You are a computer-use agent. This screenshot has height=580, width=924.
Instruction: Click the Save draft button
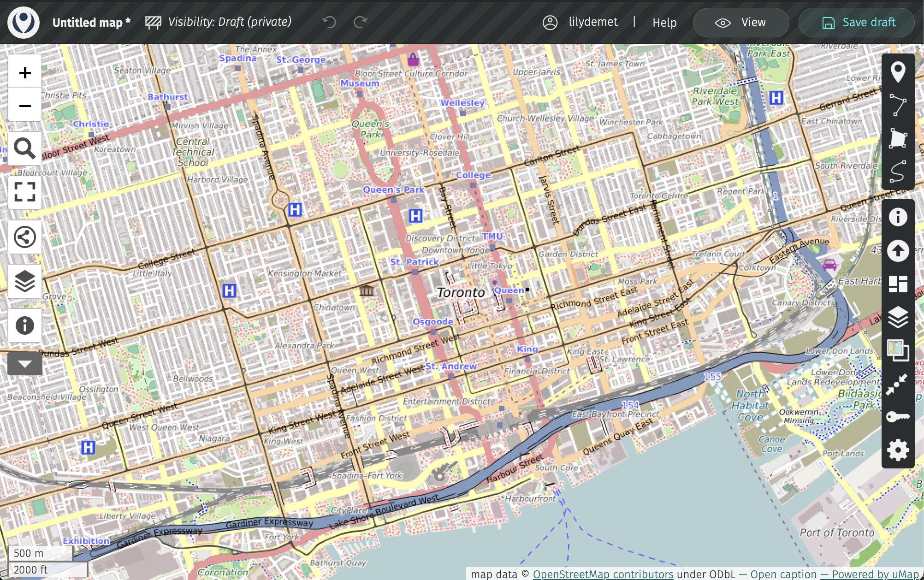coord(857,23)
